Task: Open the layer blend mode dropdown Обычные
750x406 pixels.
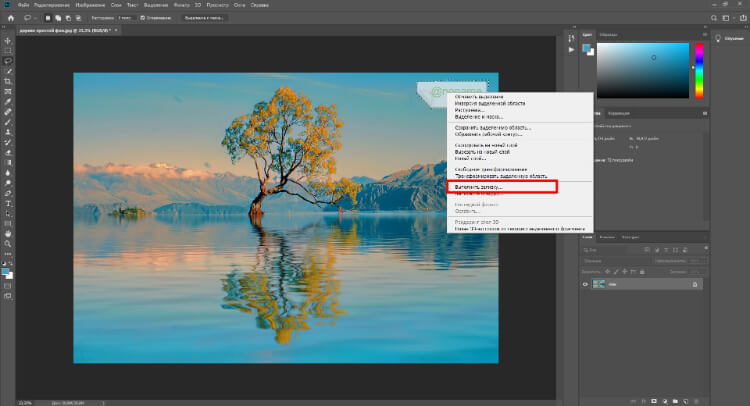Action: point(617,261)
